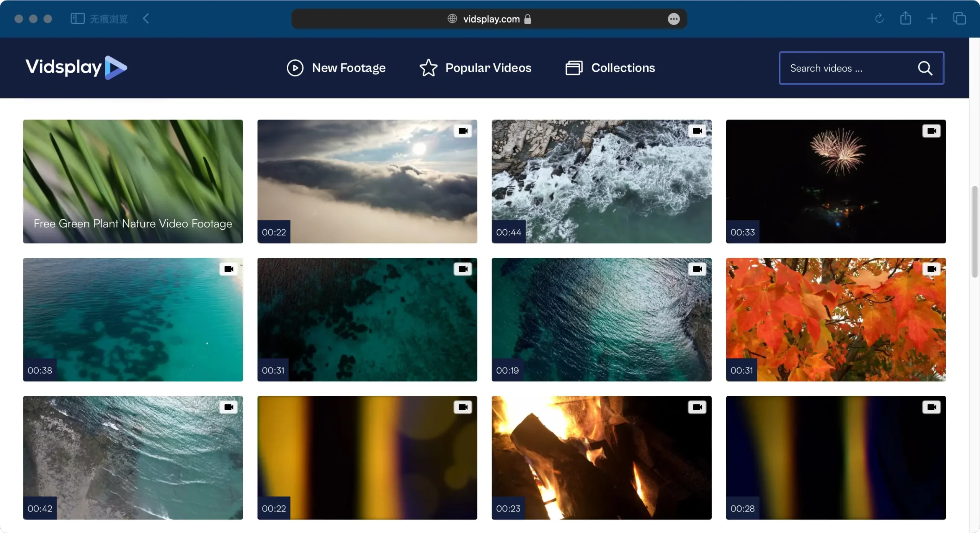Toggle the Safari sidebar

(x=78, y=18)
